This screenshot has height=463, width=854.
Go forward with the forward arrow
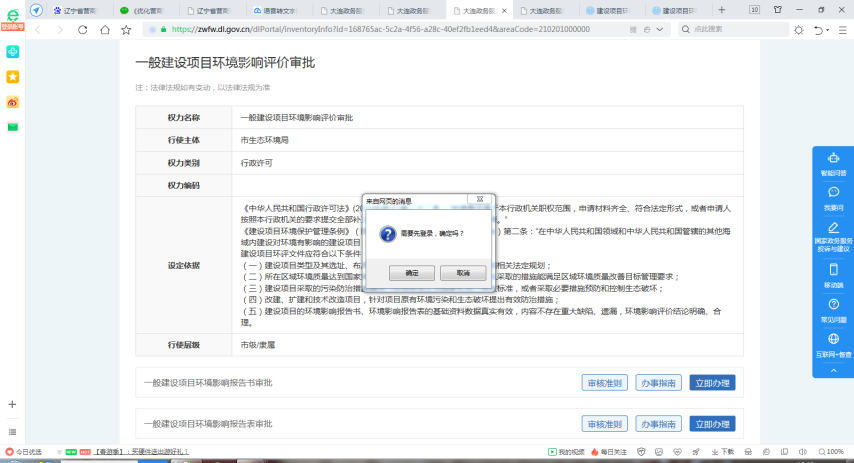click(x=60, y=30)
